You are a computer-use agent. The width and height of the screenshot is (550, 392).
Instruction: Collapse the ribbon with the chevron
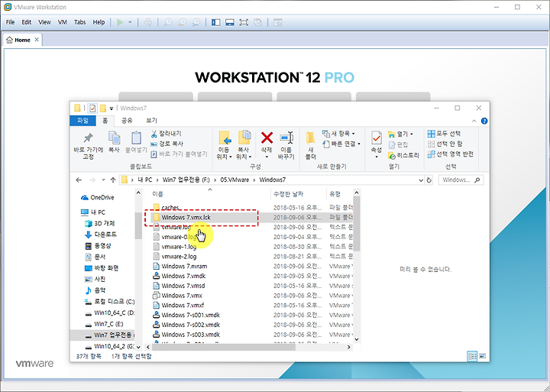point(474,121)
